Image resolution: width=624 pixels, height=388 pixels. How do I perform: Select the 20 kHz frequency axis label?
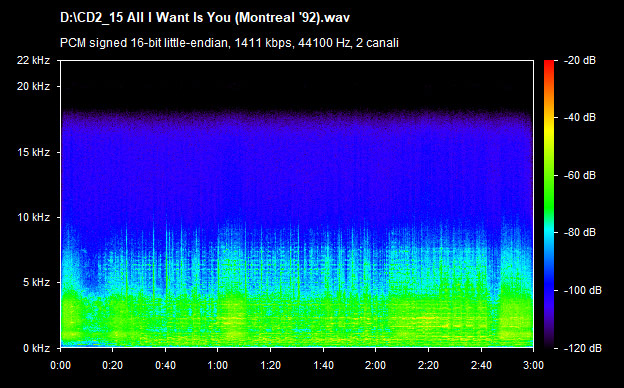(33, 86)
